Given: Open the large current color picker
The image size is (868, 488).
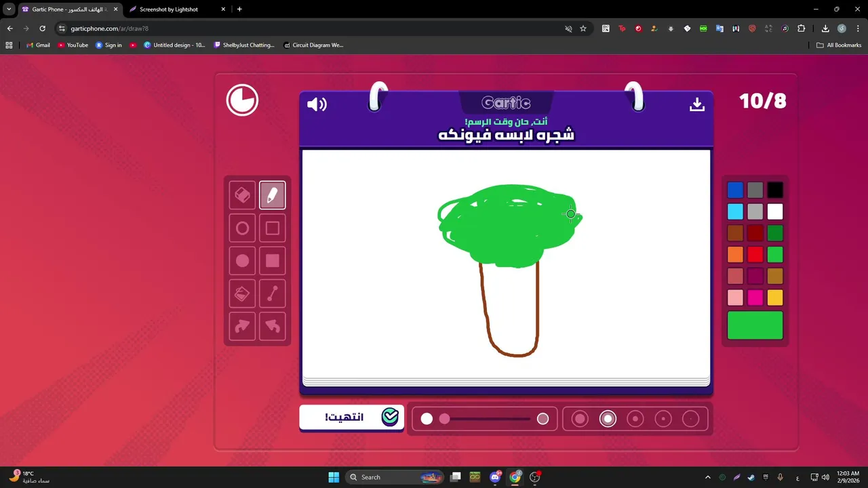Looking at the screenshot, I should (755, 325).
